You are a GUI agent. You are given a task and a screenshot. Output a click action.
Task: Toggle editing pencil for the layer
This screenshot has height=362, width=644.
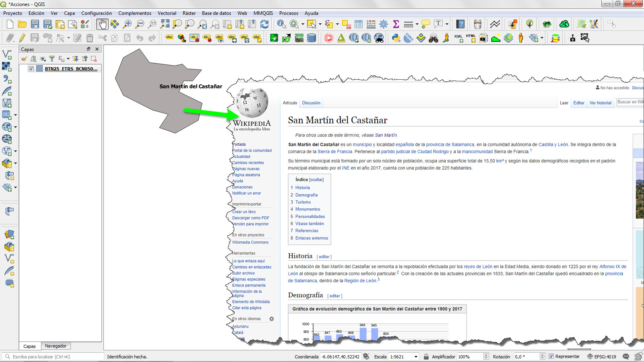22,38
